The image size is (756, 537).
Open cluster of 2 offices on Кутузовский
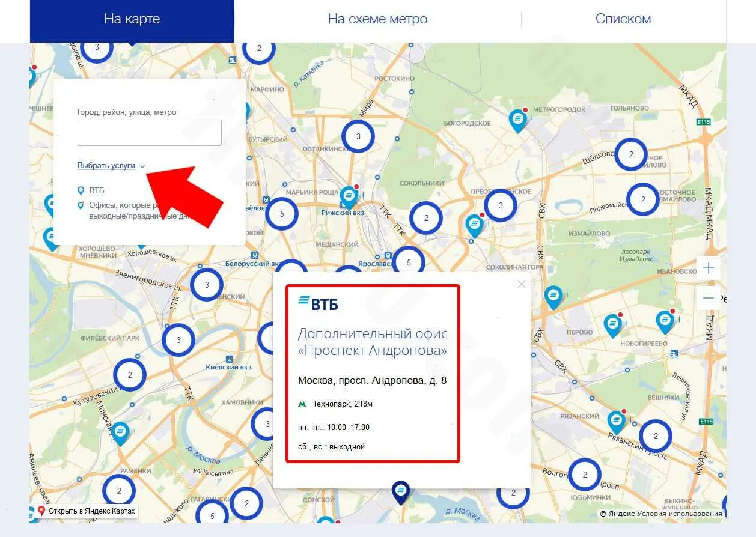point(130,375)
